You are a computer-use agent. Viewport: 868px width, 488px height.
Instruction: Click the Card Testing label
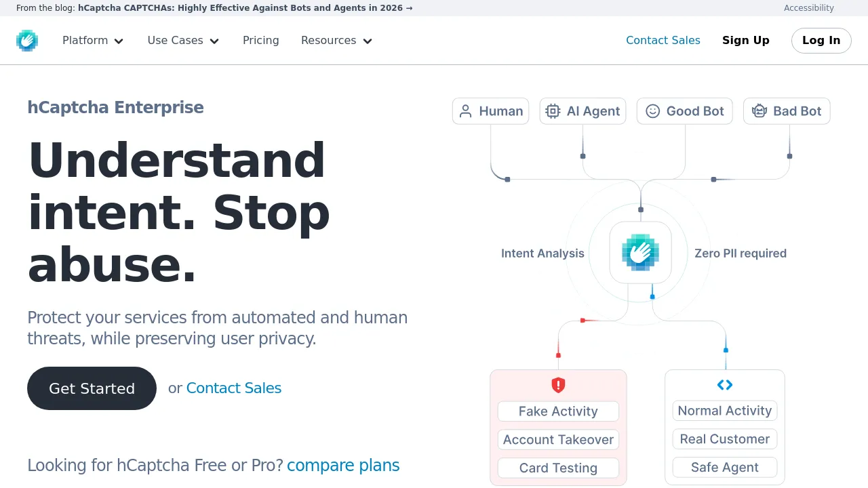[x=558, y=468]
